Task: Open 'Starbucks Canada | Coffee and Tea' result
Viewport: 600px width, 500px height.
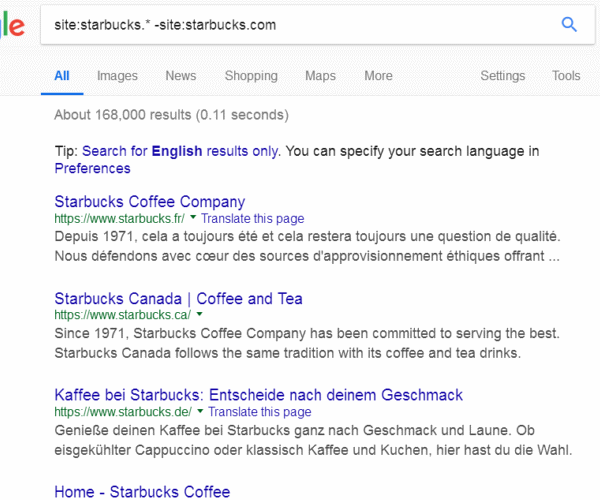Action: [178, 299]
